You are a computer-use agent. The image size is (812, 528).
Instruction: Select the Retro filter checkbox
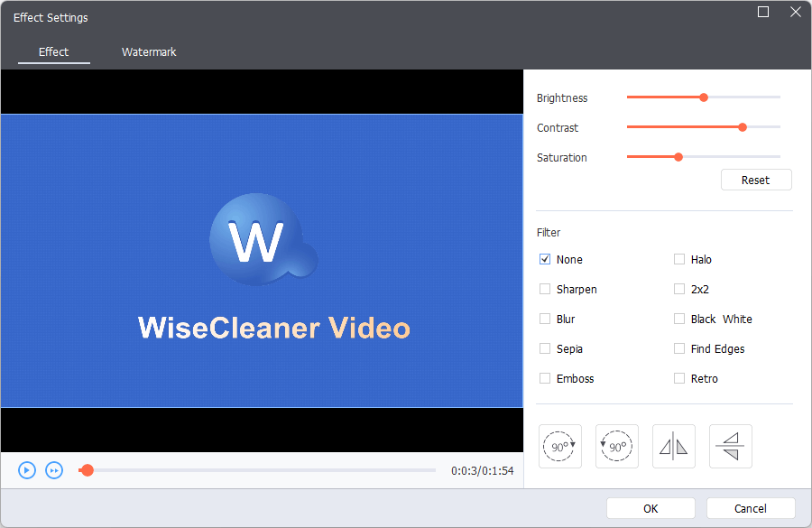tap(679, 379)
